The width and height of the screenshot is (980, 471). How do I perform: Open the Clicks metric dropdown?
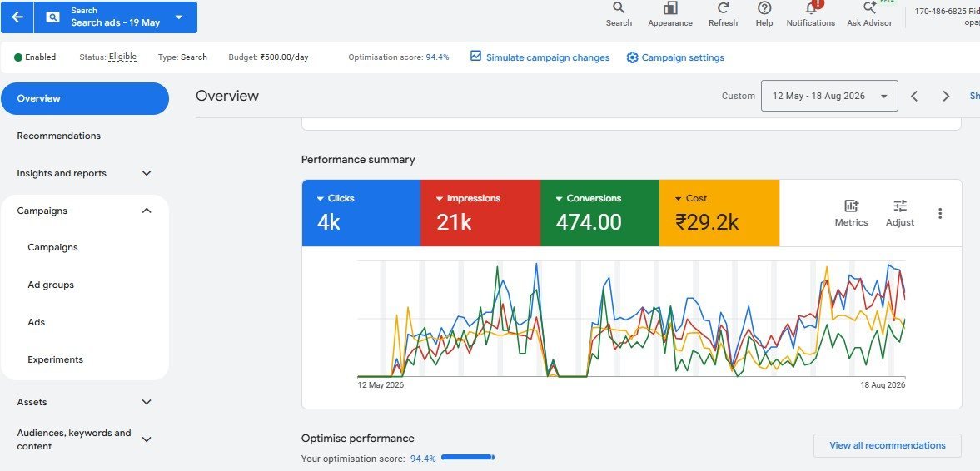(x=336, y=198)
